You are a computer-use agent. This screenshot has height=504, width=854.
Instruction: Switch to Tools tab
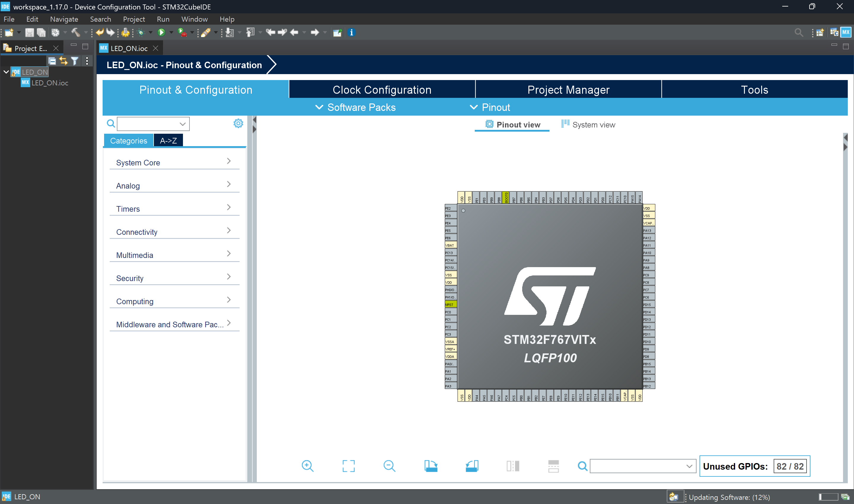tap(754, 90)
